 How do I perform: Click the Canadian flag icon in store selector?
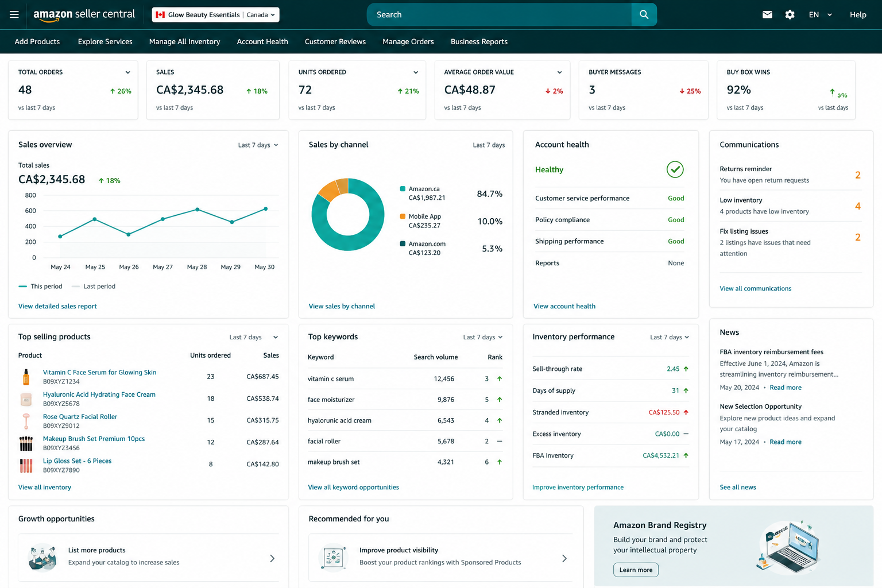point(160,15)
